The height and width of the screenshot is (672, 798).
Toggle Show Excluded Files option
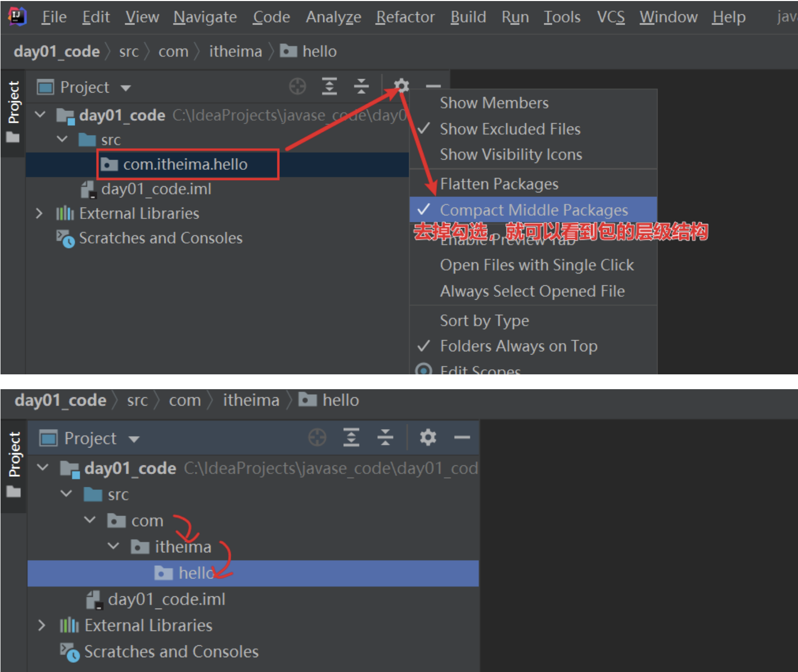[534, 129]
